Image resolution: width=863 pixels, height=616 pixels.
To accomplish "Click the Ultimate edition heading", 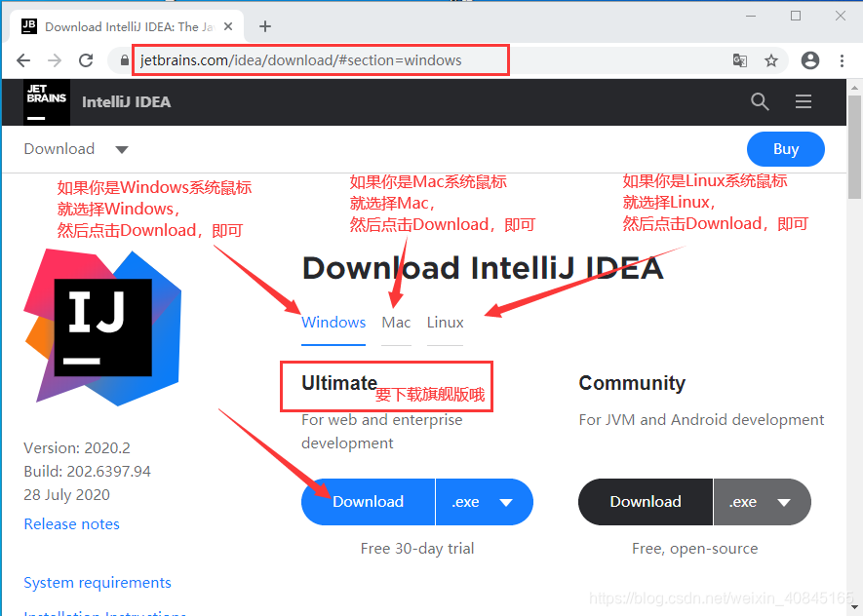I will (339, 383).
